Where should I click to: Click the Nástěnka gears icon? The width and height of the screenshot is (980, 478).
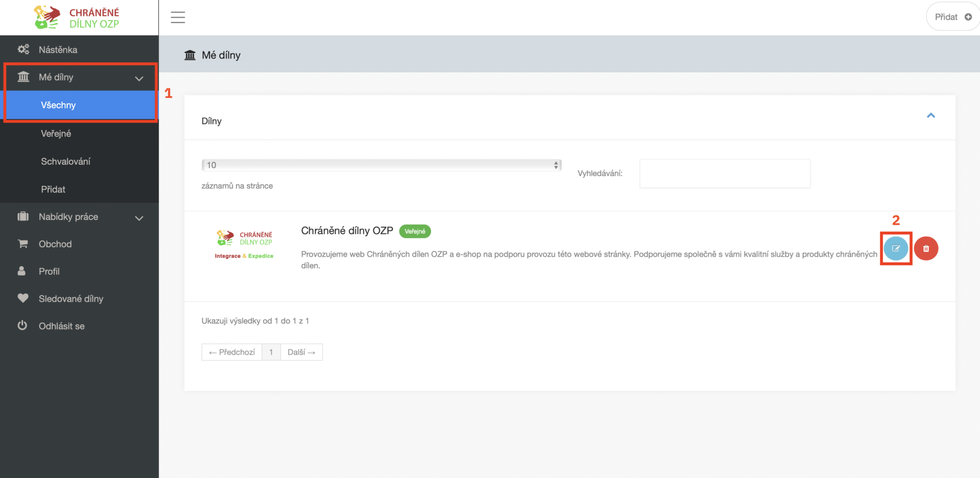tap(23, 49)
